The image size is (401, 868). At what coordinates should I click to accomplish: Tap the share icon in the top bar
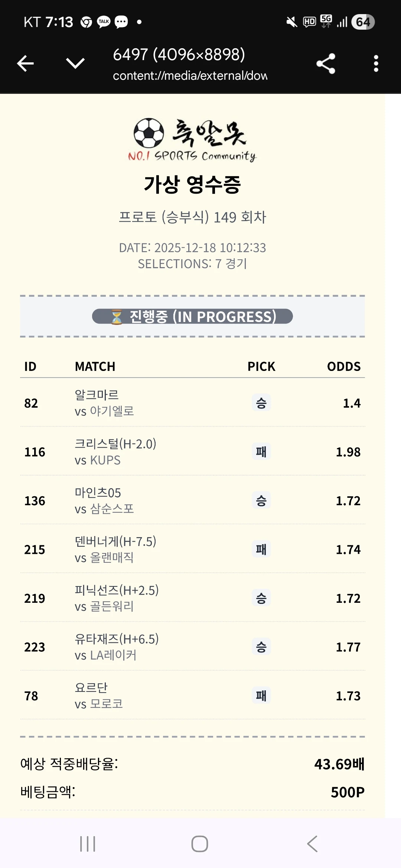pyautogui.click(x=326, y=63)
